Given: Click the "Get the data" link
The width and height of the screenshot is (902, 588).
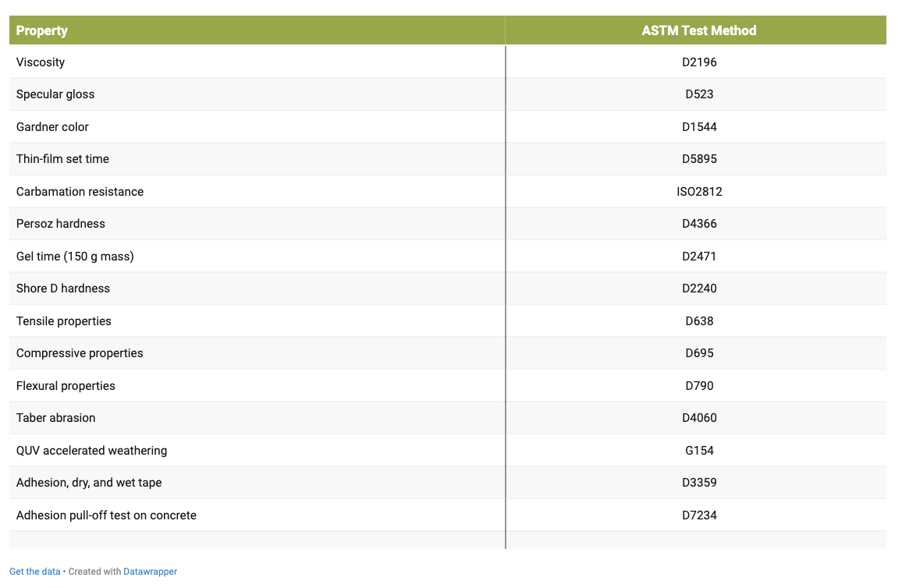Looking at the screenshot, I should pyautogui.click(x=34, y=572).
